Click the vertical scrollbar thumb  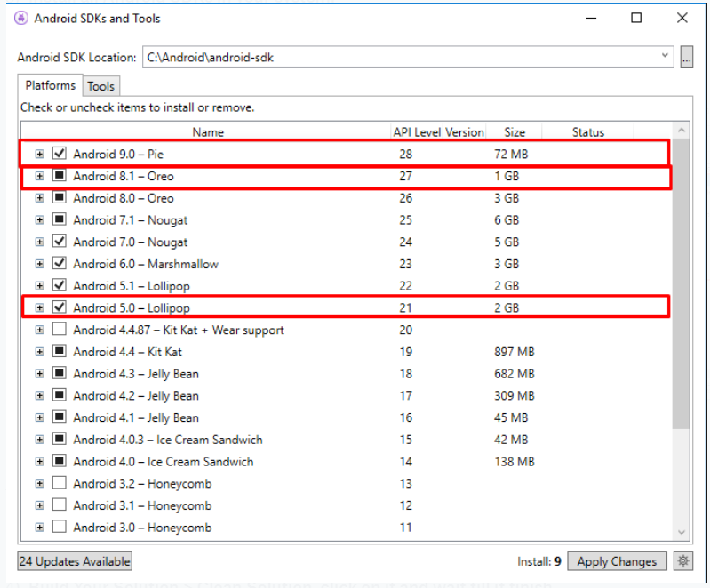coord(681,284)
